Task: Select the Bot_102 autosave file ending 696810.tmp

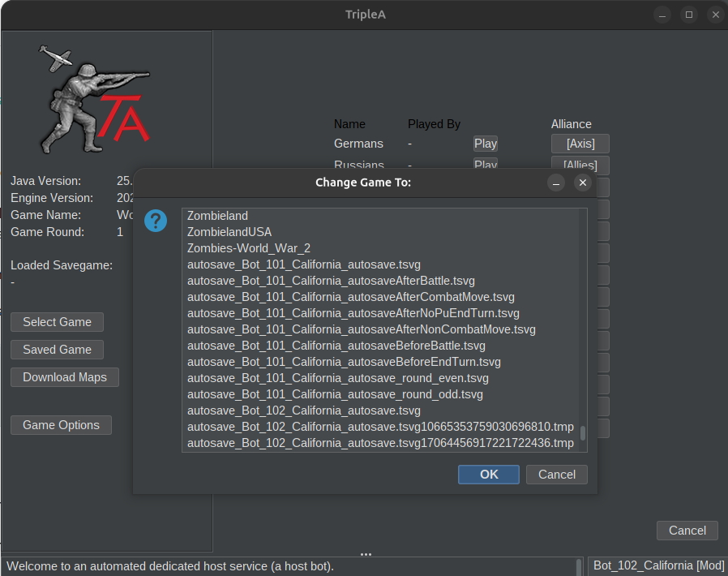Action: (381, 427)
